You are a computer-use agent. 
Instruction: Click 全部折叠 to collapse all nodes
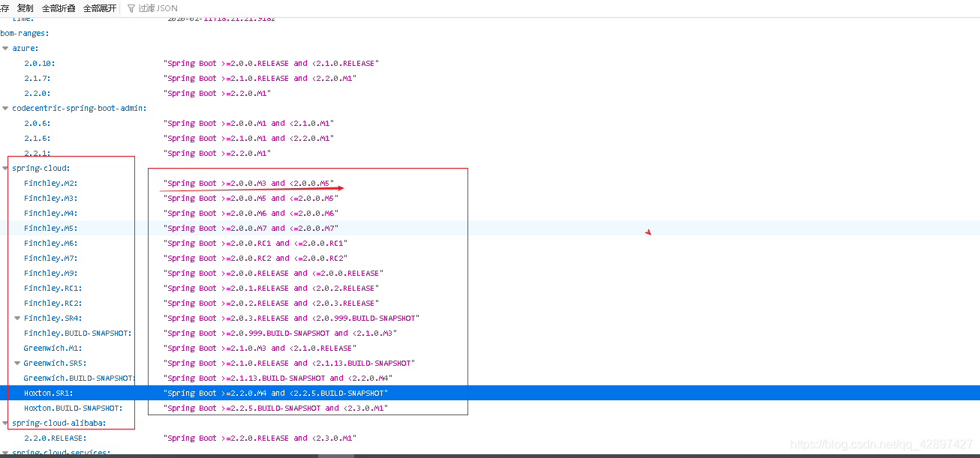(x=59, y=8)
